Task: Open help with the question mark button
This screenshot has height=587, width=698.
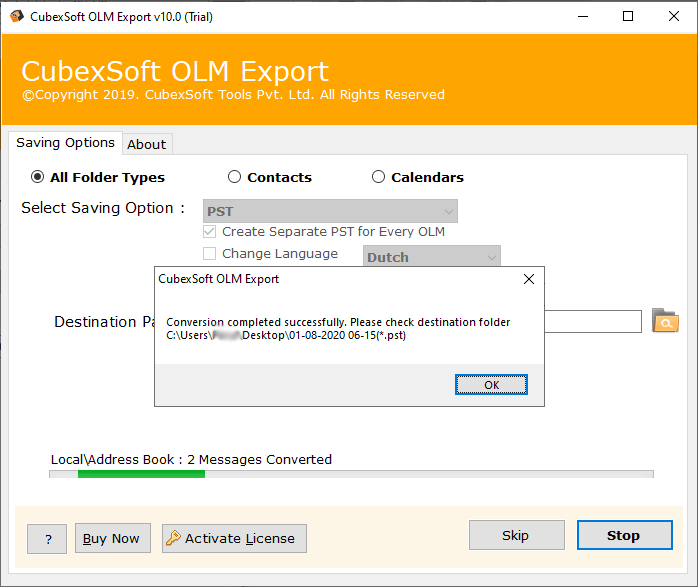Action: tap(47, 538)
